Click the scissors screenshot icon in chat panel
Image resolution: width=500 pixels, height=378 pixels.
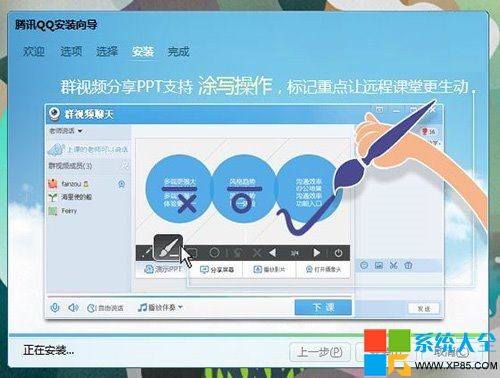tap(394, 266)
